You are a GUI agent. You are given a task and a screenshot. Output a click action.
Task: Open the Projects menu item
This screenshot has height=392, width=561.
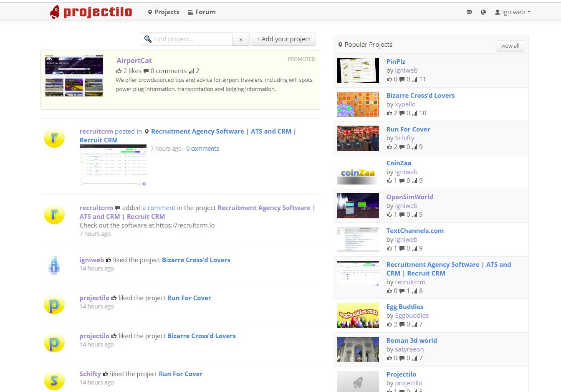click(167, 12)
